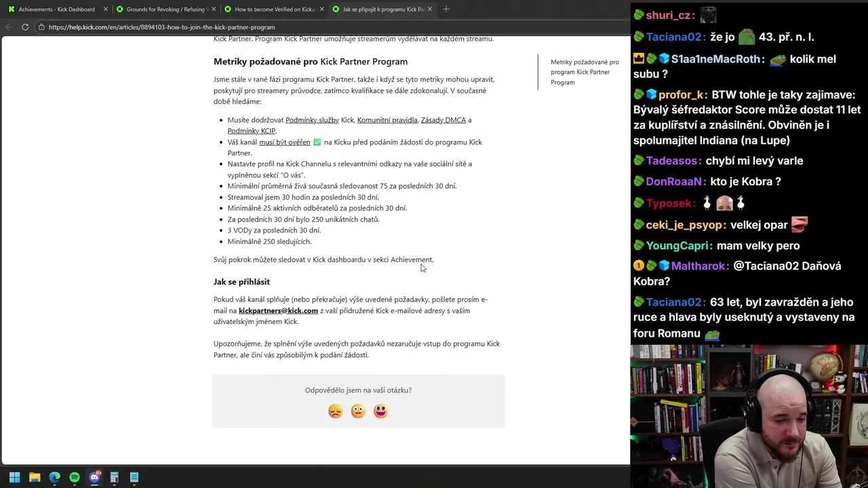Open Discord from the taskbar
The width and height of the screenshot is (868, 488).
pyautogui.click(x=94, y=477)
